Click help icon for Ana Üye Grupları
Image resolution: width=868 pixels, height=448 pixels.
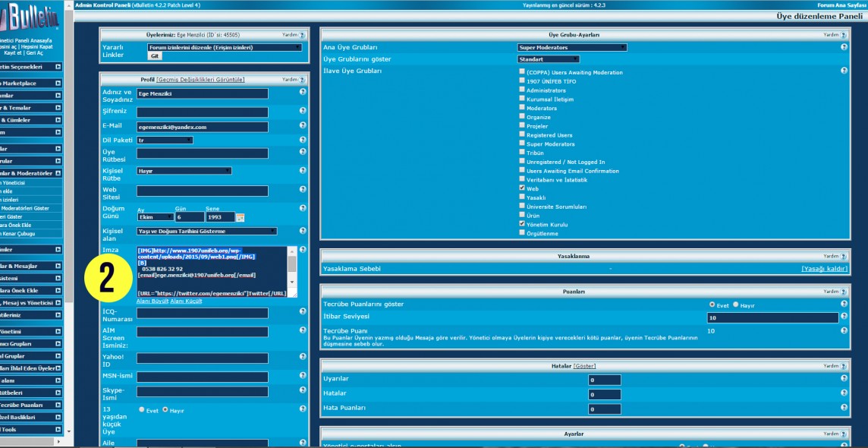pos(844,47)
